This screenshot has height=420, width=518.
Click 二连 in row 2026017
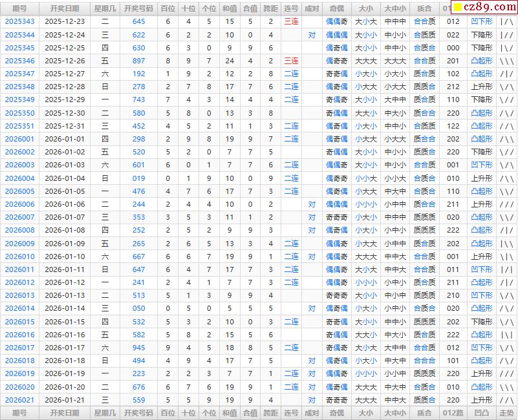point(292,348)
